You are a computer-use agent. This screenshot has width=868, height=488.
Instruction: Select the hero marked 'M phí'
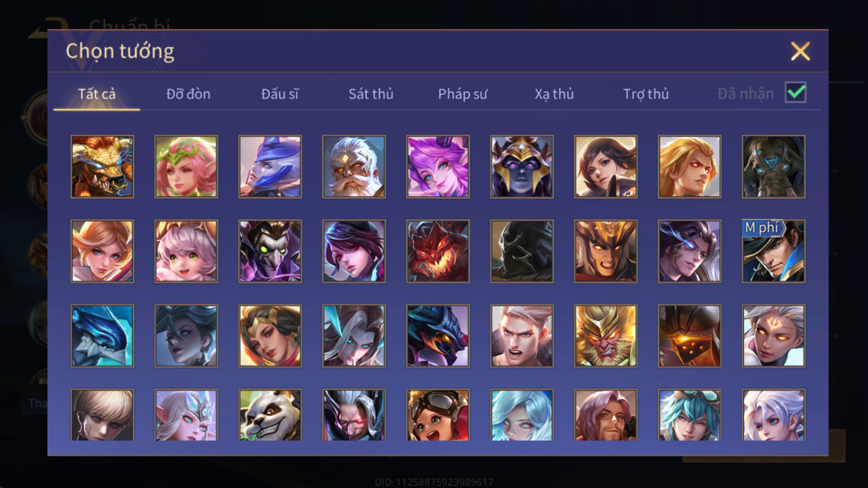click(x=774, y=251)
